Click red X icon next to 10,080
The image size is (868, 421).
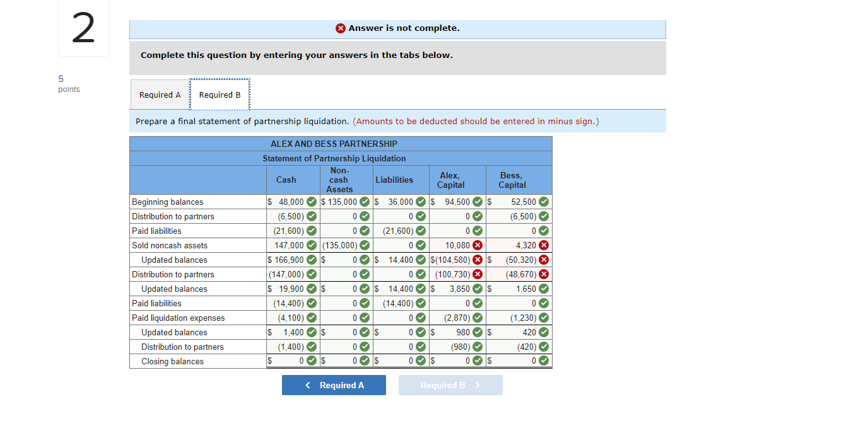click(x=478, y=245)
